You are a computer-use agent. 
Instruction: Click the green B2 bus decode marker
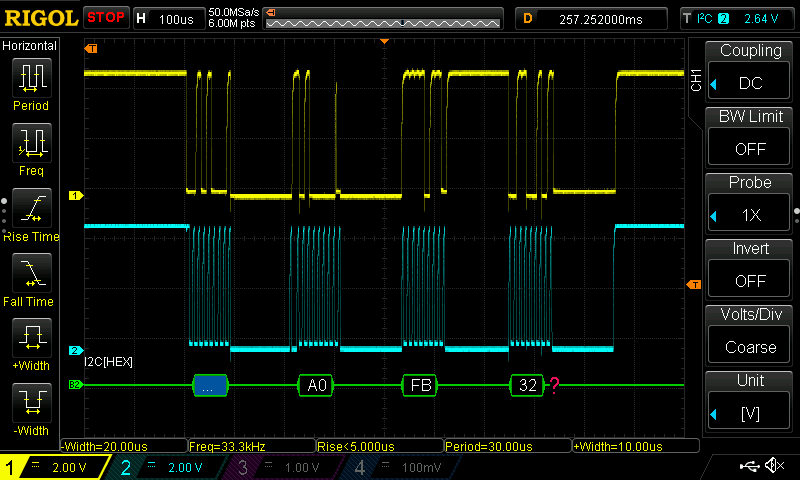(76, 385)
